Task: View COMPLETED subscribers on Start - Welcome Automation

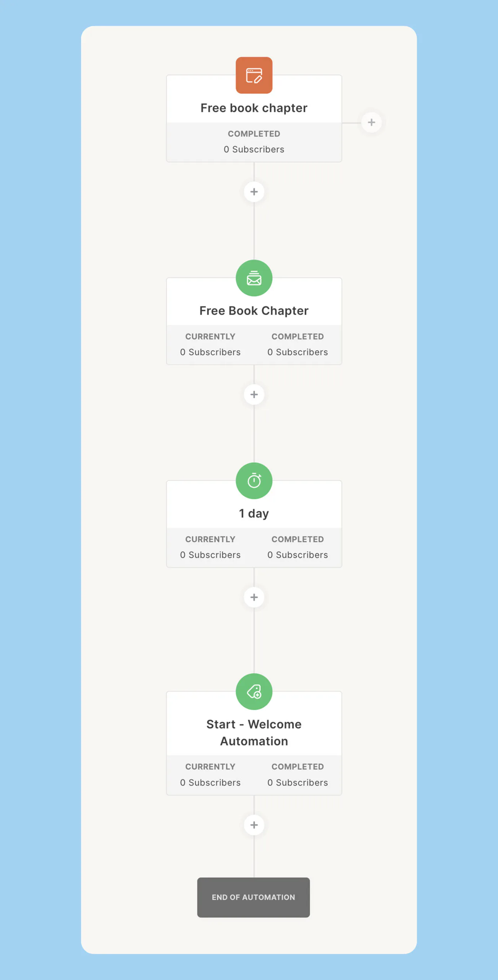Action: click(x=298, y=775)
